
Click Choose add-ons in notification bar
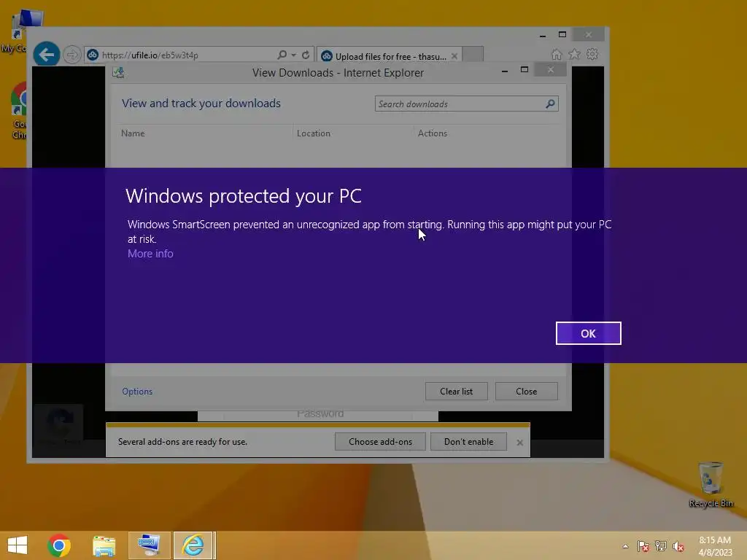tap(380, 441)
